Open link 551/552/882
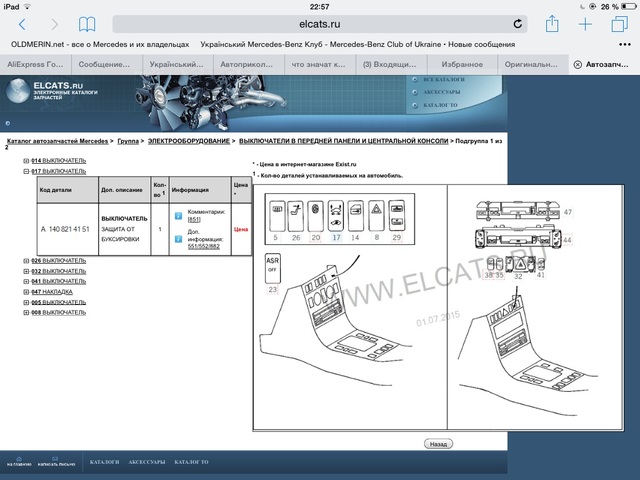640x480 pixels. coord(204,247)
